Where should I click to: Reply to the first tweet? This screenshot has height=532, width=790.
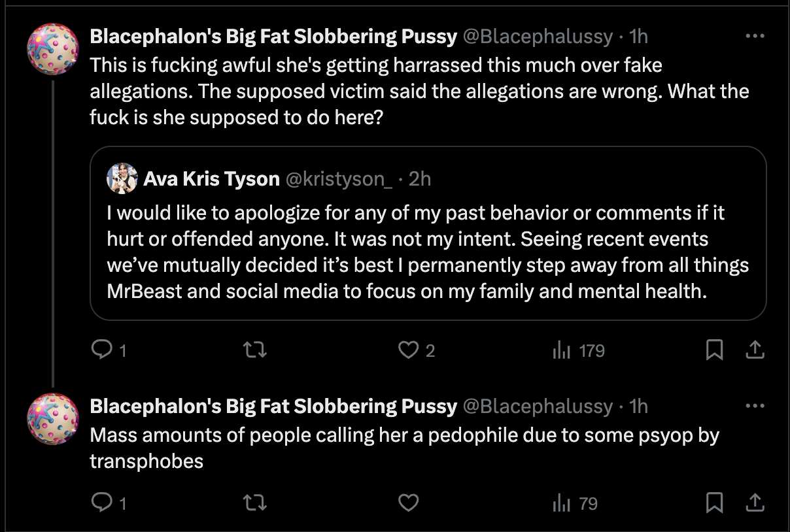pos(101,351)
